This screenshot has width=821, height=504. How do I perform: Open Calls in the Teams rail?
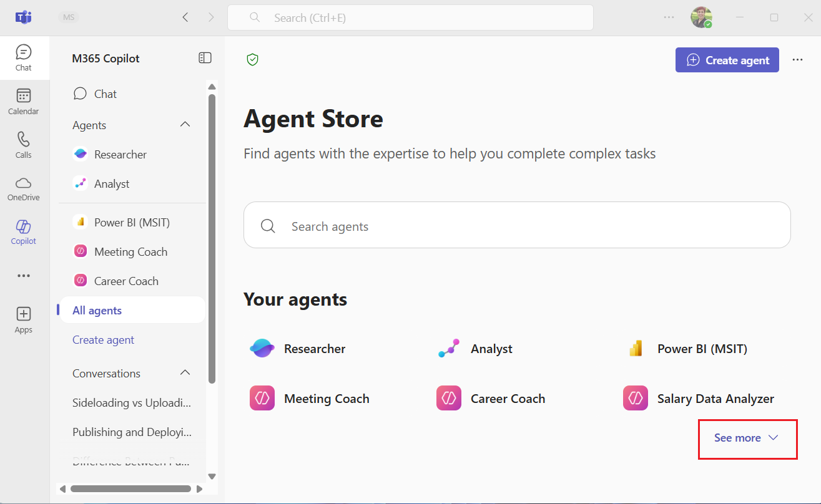tap(24, 145)
